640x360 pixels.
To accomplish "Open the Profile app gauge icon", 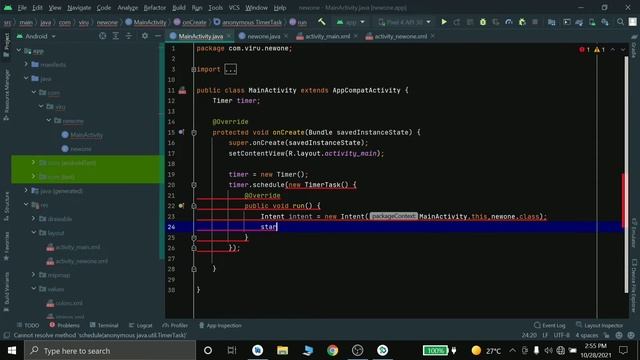I will [509, 22].
